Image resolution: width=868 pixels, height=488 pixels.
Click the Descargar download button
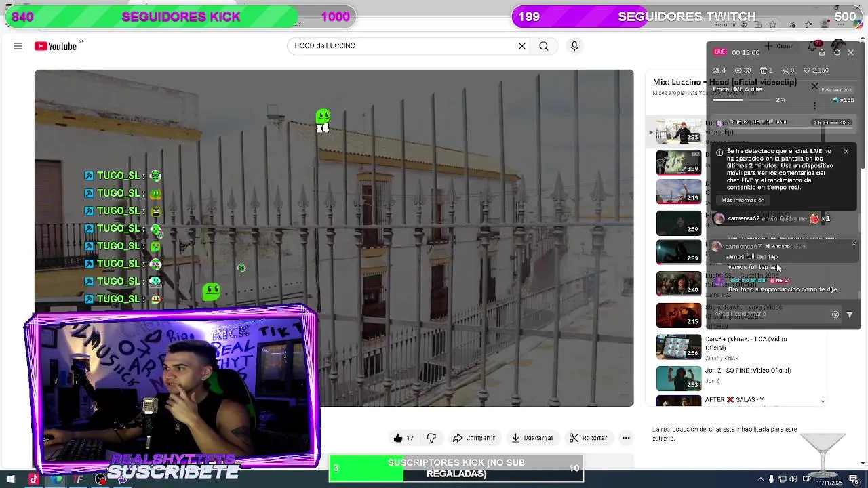click(532, 438)
